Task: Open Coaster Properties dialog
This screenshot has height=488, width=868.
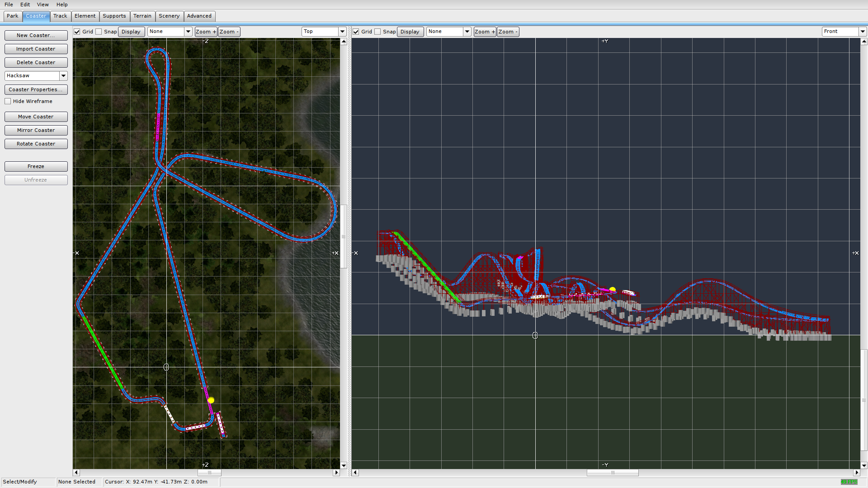Action: click(x=36, y=89)
